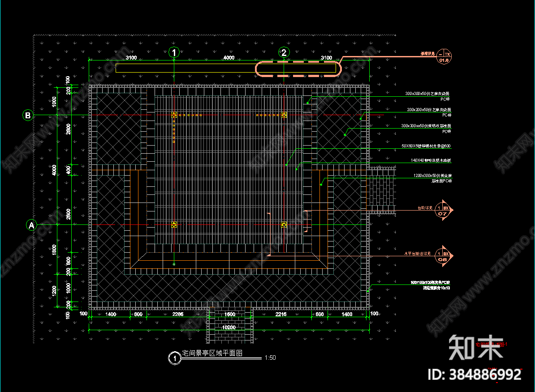Click the yellow column marker at axes 2 and A
Image resolution: width=535 pixels, height=392 pixels.
(x=284, y=225)
